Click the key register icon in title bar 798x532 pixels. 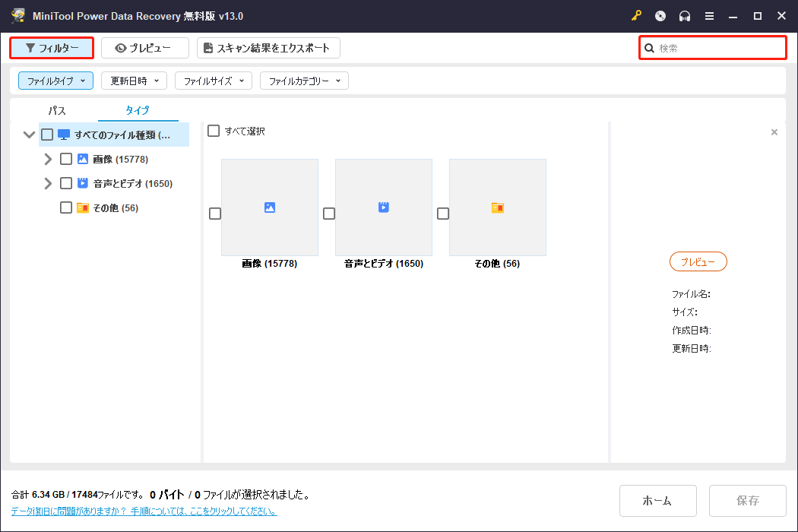tap(636, 16)
